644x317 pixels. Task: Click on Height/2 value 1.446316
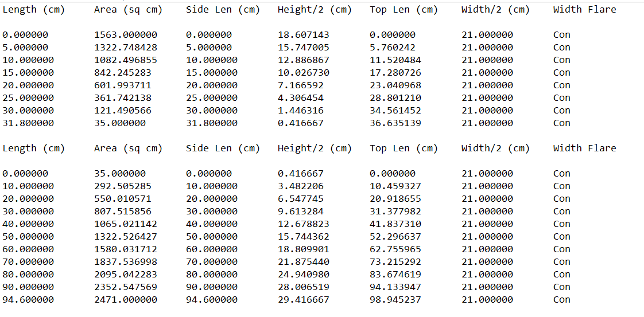pos(301,111)
